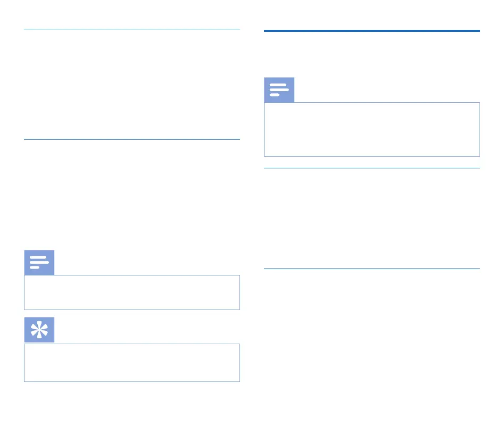Click the gap between left note box and tip icon

point(131,314)
